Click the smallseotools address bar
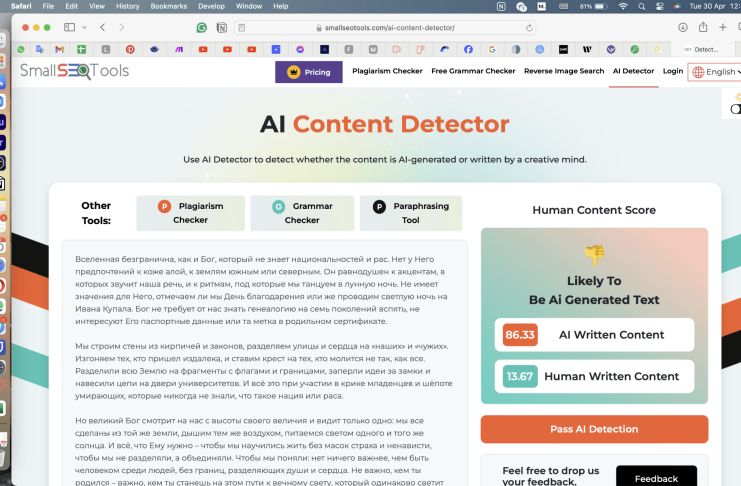The width and height of the screenshot is (741, 486). 385,28
